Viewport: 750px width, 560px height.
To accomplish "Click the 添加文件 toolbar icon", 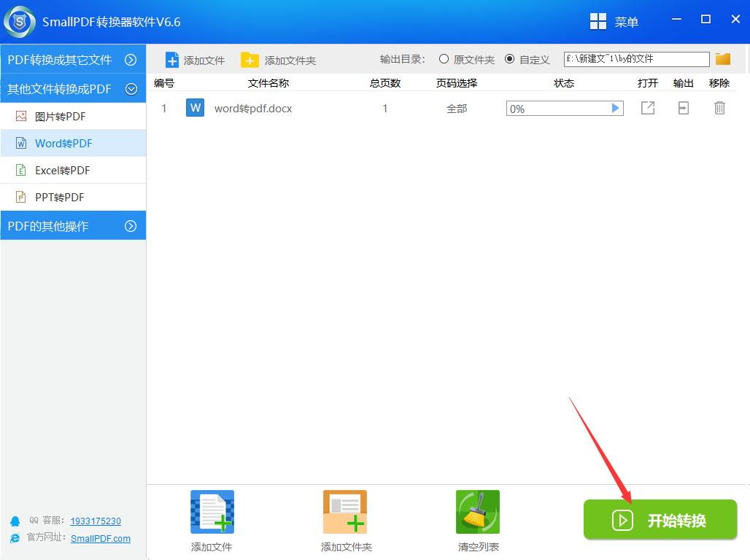I will click(194, 59).
